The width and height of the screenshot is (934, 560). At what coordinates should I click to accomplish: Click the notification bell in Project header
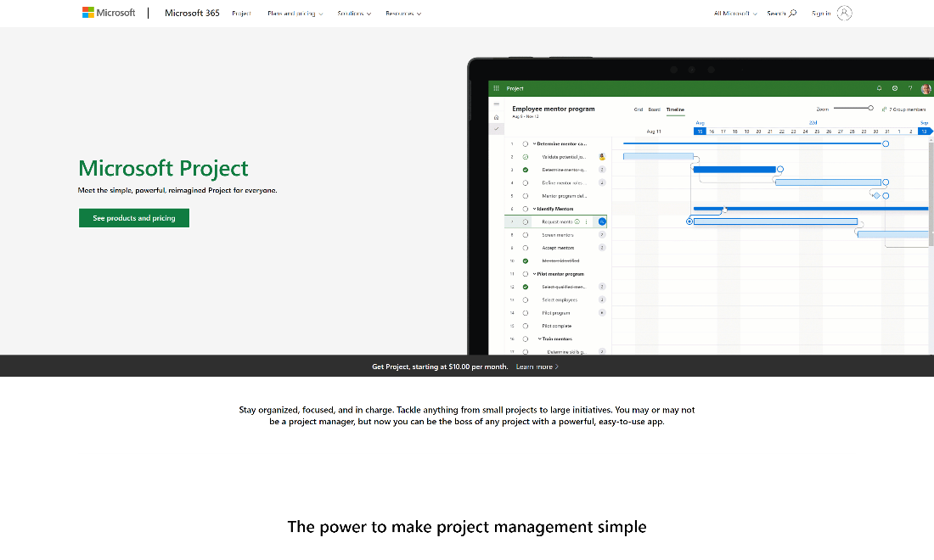[879, 88]
